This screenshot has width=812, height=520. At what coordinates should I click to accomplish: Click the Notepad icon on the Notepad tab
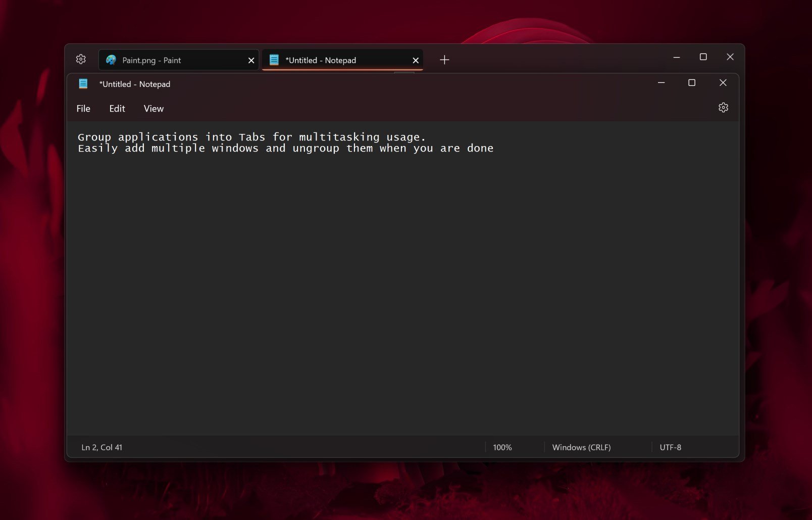[274, 60]
